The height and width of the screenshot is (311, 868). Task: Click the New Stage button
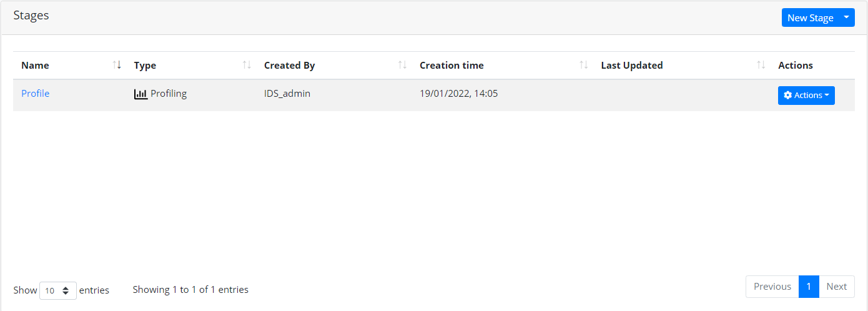(811, 17)
